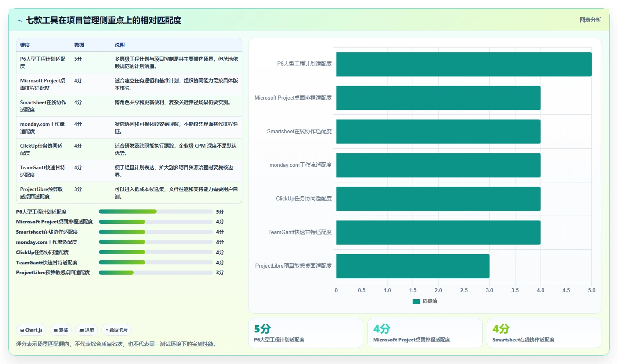Click the 进度 tag chip
The width and height of the screenshot is (618, 364).
point(87,330)
